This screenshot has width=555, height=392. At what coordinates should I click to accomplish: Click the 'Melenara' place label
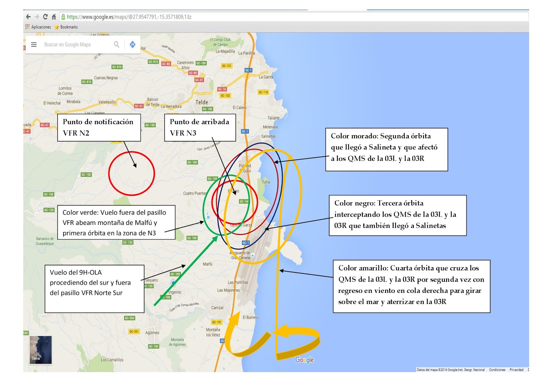(270, 127)
